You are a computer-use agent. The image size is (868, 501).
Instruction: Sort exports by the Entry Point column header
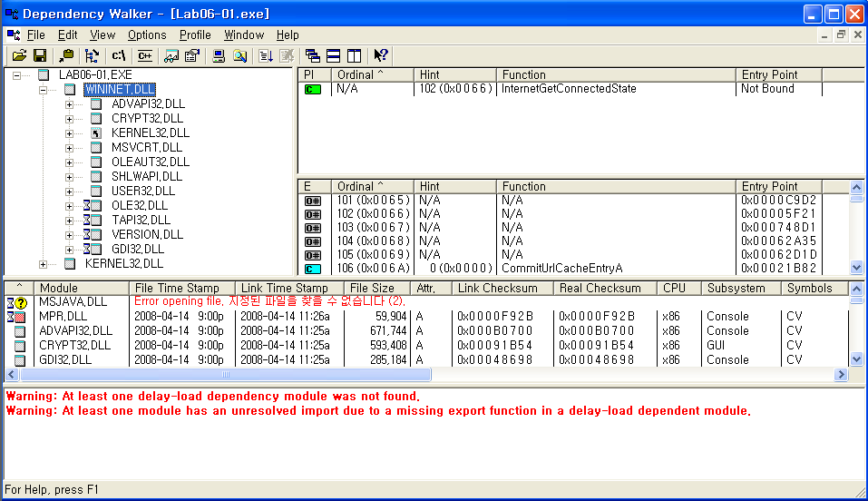coord(779,186)
